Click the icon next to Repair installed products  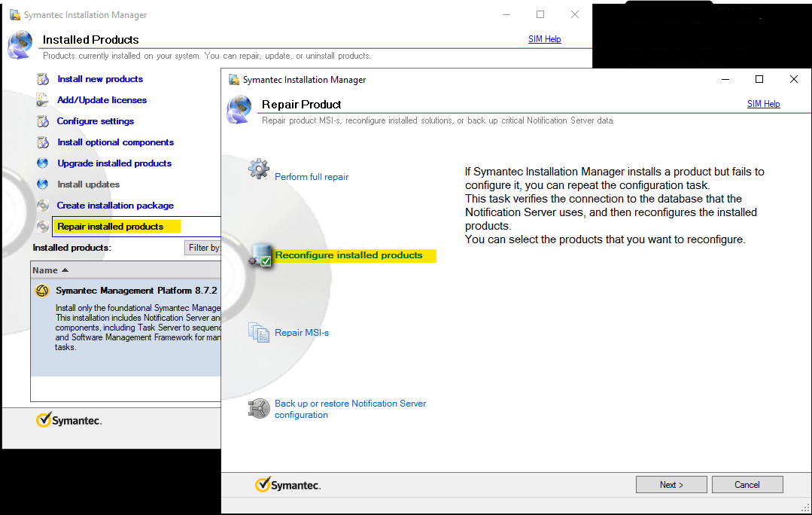(43, 227)
